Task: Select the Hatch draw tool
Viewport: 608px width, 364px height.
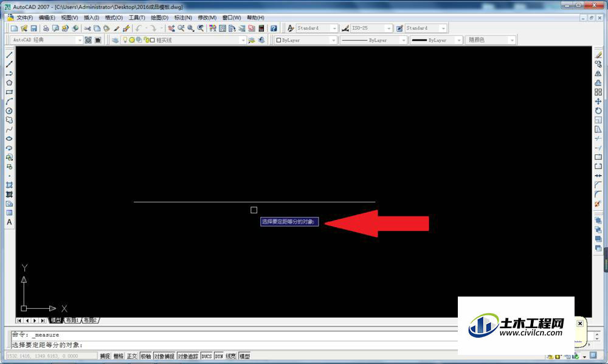Action: point(9,185)
